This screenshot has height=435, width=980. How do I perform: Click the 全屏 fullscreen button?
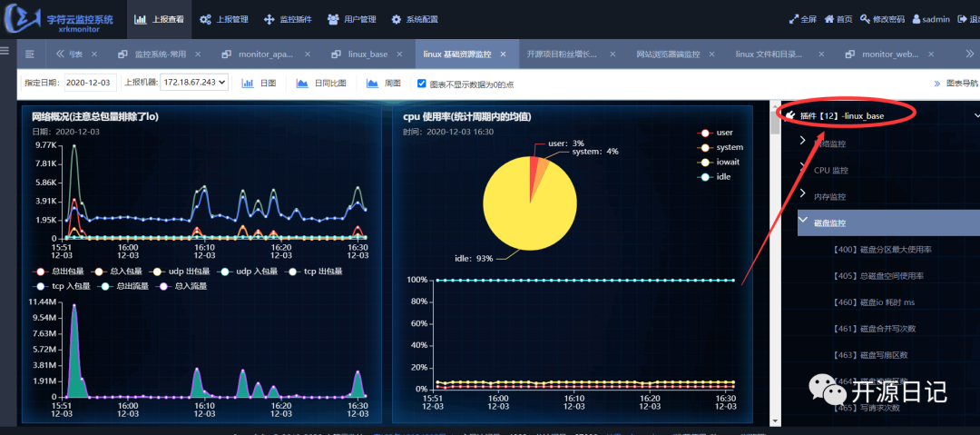803,19
